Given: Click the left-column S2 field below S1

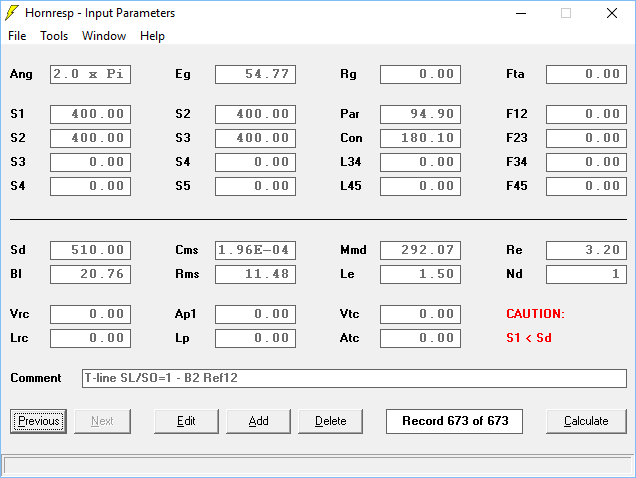Looking at the screenshot, I should click(90, 138).
